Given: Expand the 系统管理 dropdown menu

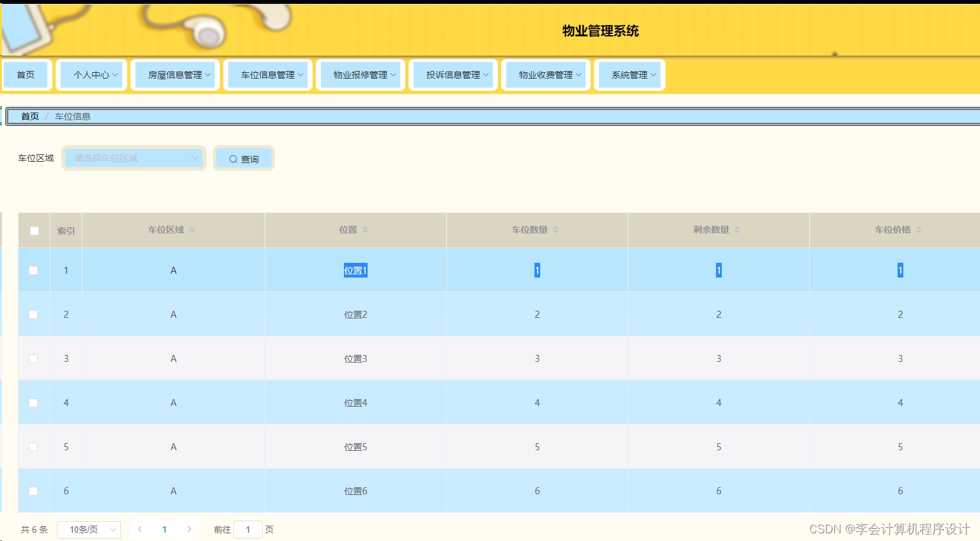Looking at the screenshot, I should click(629, 74).
